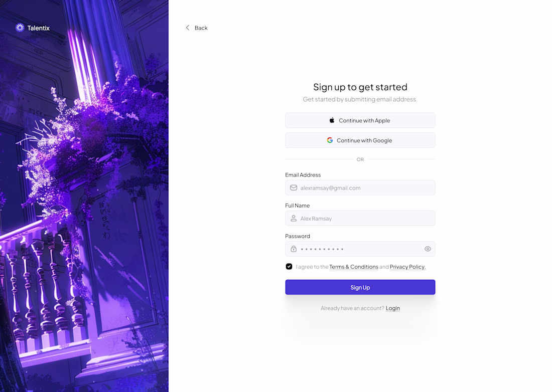This screenshot has width=552, height=392.
Task: Focus the Password input field
Action: click(x=360, y=249)
